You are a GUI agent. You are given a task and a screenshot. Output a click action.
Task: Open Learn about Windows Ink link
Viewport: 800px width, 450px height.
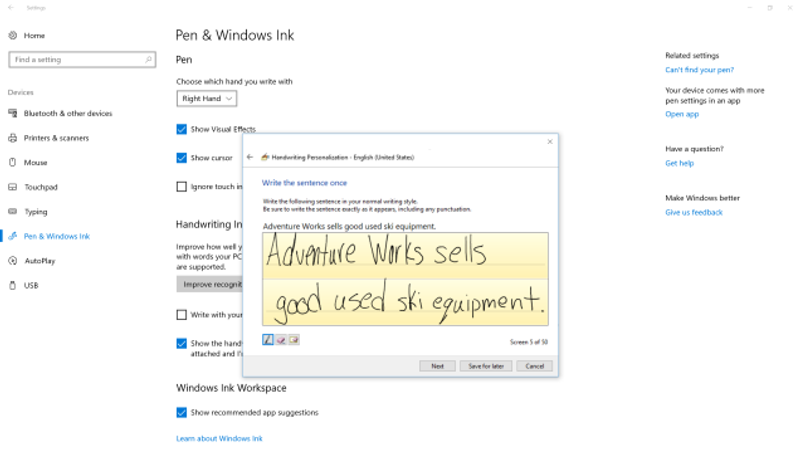click(x=219, y=438)
